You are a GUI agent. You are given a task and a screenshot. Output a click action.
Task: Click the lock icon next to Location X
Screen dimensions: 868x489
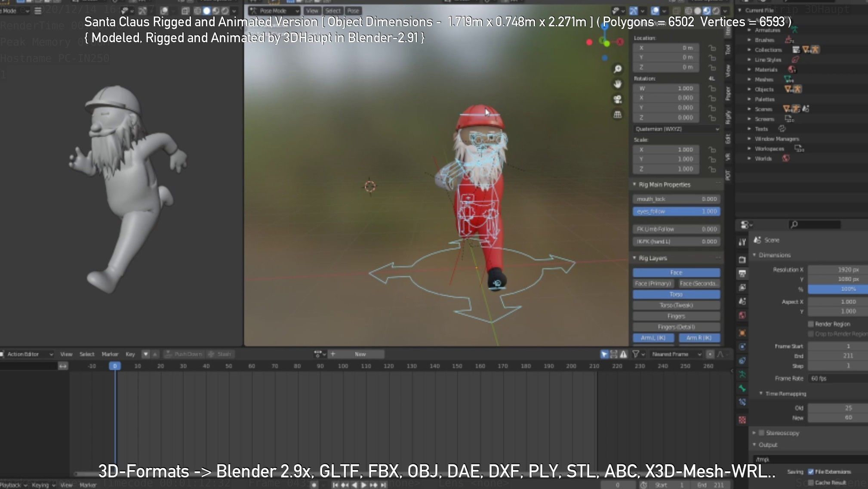(712, 48)
